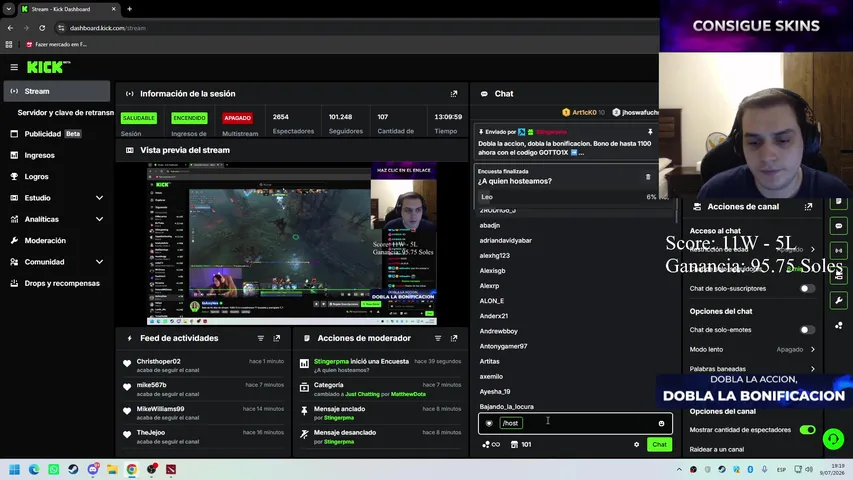The image size is (853, 480).
Task: Toggle Chat de solo-emotes switch
Action: click(x=807, y=330)
